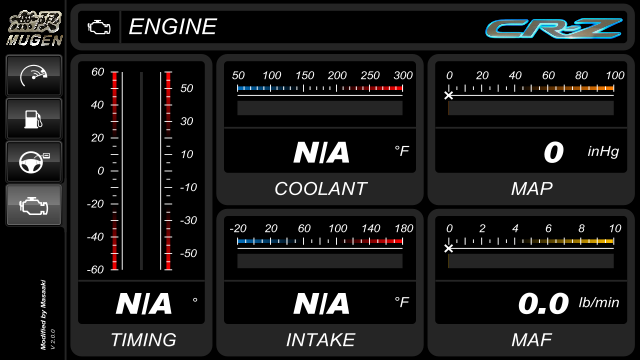Select the engine sidebar icon
This screenshot has height=360, width=640.
tap(34, 205)
